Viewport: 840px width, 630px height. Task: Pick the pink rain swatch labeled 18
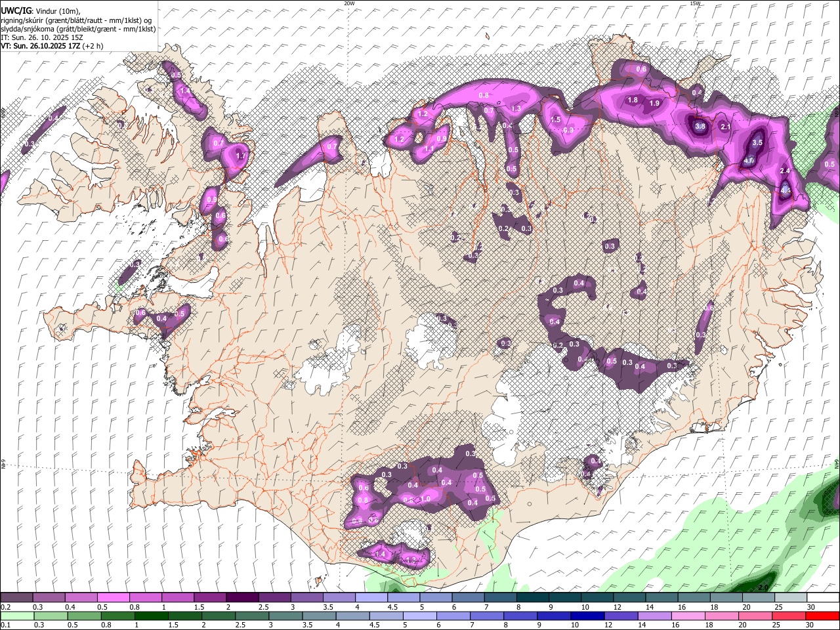721,616
